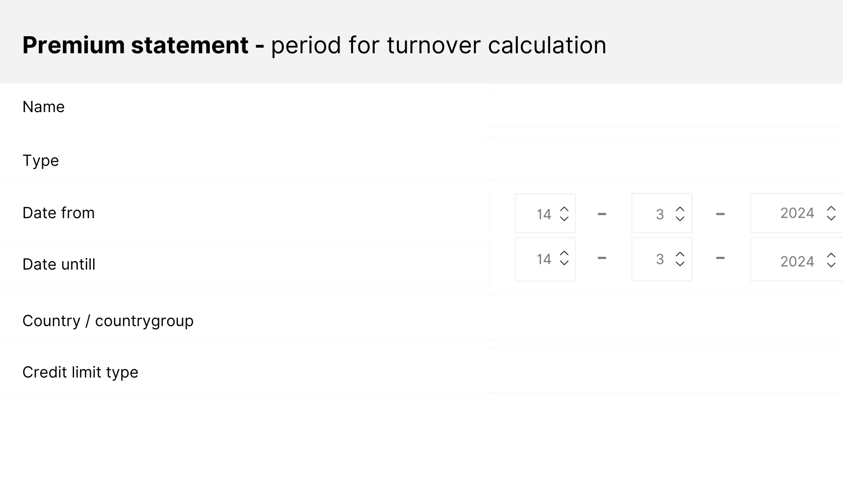Decrease the Date untill year value
This screenshot has height=504, width=843.
point(831,265)
